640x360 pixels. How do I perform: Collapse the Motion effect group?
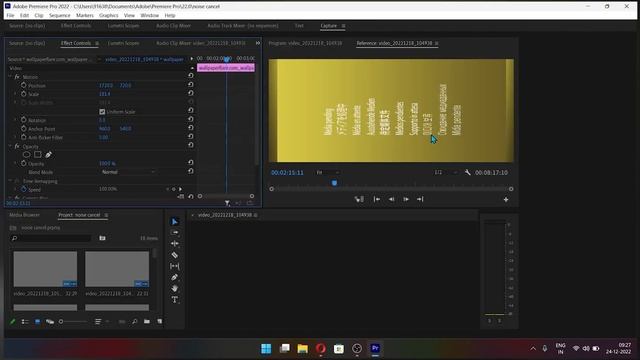click(x=10, y=77)
